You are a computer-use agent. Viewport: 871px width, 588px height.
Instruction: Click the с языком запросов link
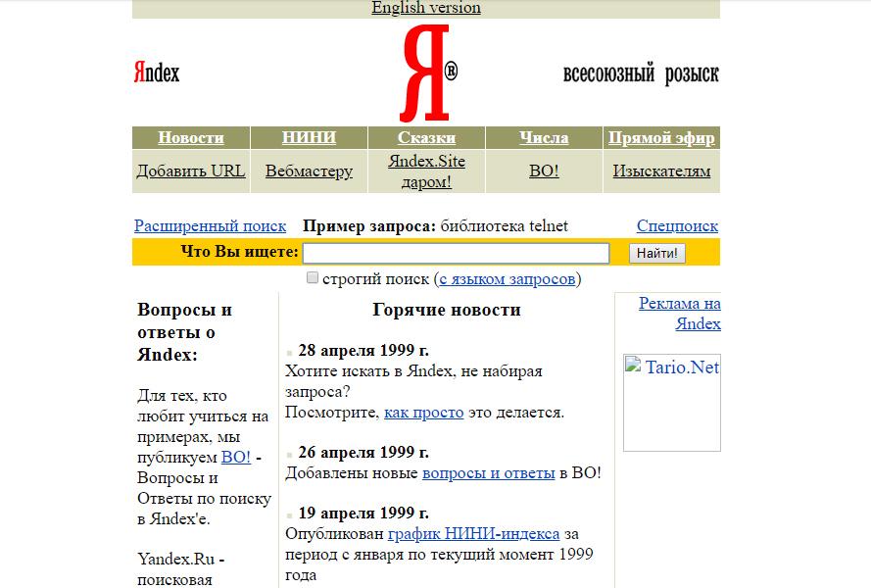click(x=507, y=279)
